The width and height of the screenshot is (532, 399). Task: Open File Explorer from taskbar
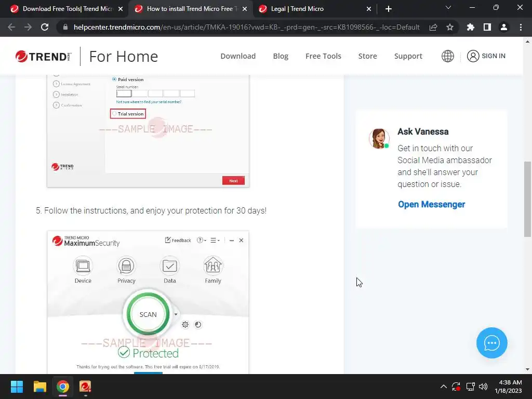pyautogui.click(x=39, y=387)
